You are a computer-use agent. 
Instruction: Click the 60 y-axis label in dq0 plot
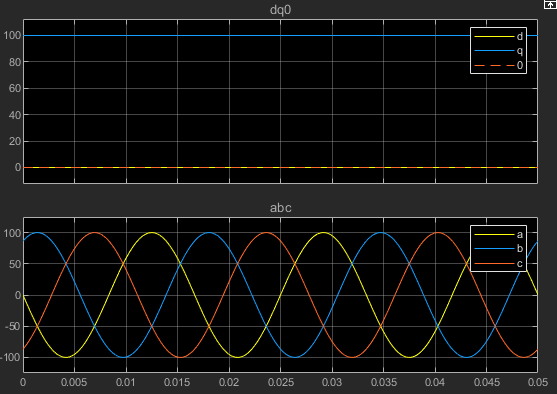15,88
